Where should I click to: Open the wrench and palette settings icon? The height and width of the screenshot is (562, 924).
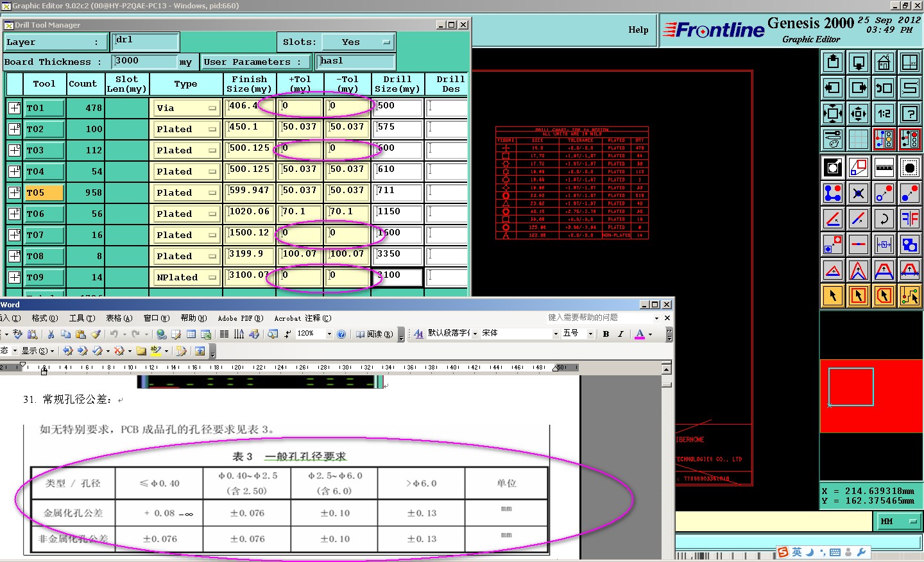(x=833, y=139)
